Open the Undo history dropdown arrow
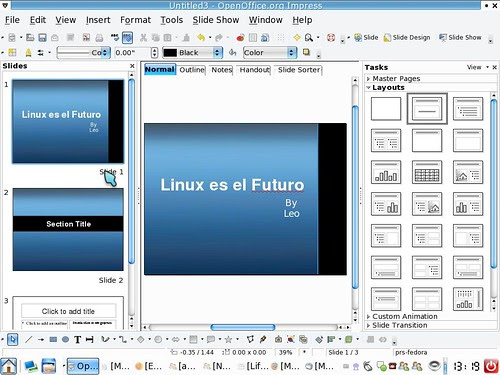This screenshot has width=500, height=375. coord(210,38)
